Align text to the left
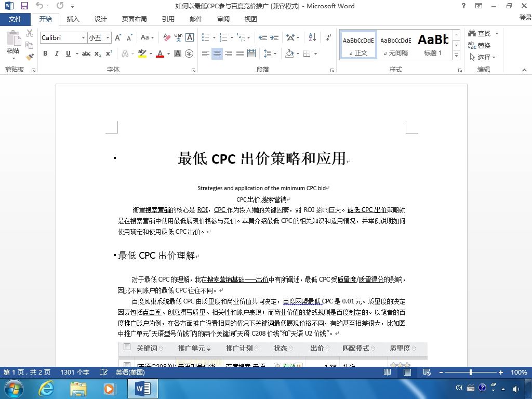 [x=206, y=54]
